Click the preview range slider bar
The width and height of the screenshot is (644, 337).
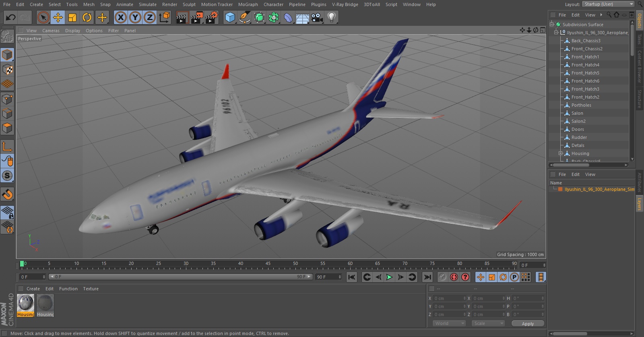[x=180, y=277]
